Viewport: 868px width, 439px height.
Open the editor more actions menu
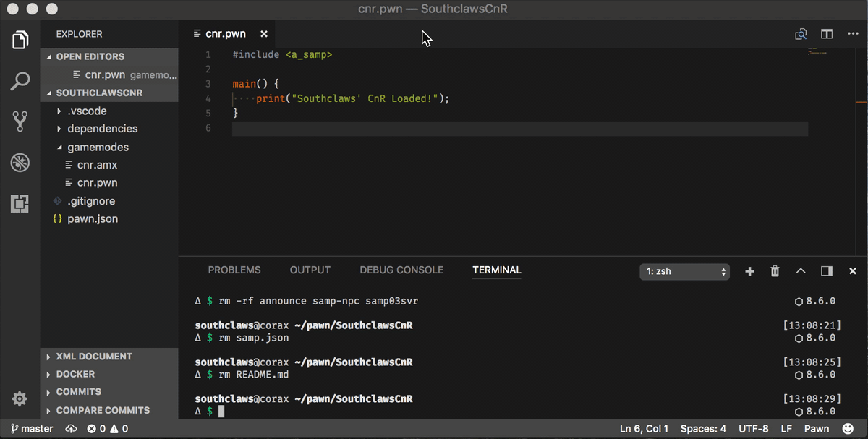(852, 34)
